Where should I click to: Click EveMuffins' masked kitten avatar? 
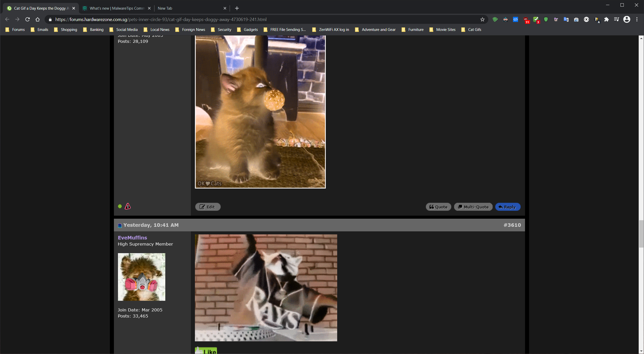(x=142, y=277)
